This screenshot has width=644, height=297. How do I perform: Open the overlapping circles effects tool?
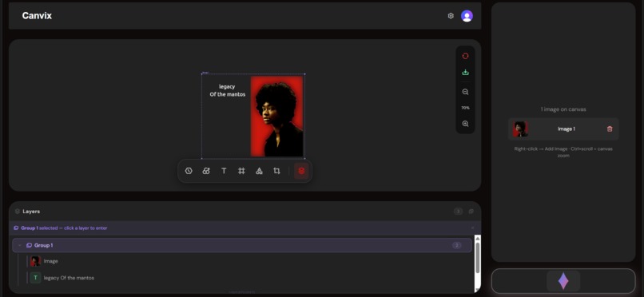coord(206,171)
